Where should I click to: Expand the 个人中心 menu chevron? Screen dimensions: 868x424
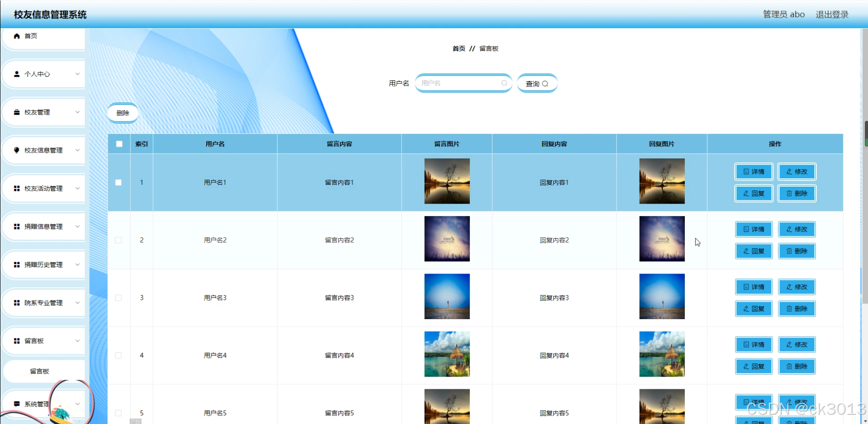point(78,74)
